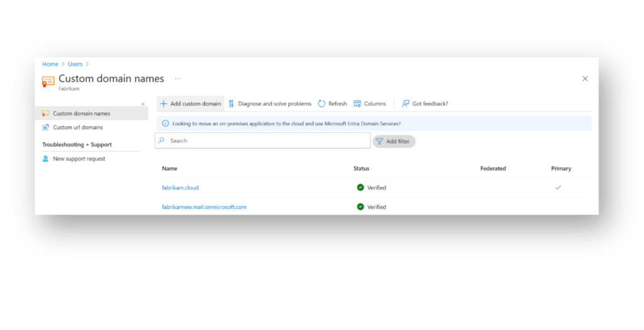Click the Refresh circular arrow icon
This screenshot has width=644, height=330.
pos(321,104)
